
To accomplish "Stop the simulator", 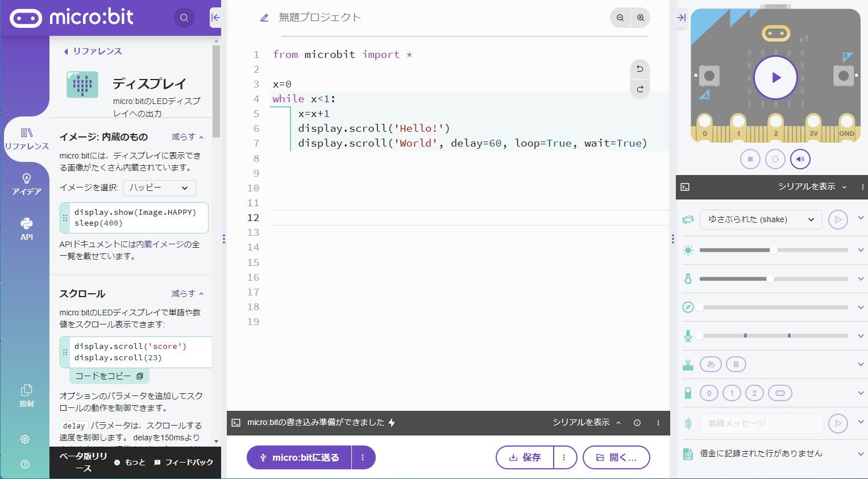I will pos(750,159).
